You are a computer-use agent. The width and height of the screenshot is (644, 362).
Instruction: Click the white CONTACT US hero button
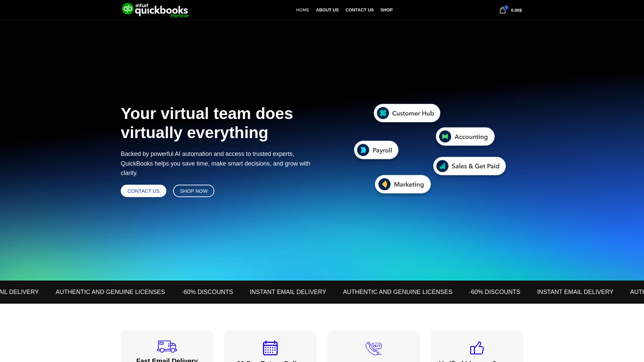(x=144, y=191)
